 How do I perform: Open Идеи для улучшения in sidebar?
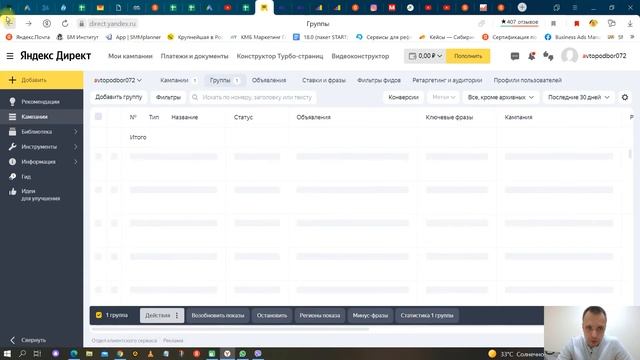41,195
